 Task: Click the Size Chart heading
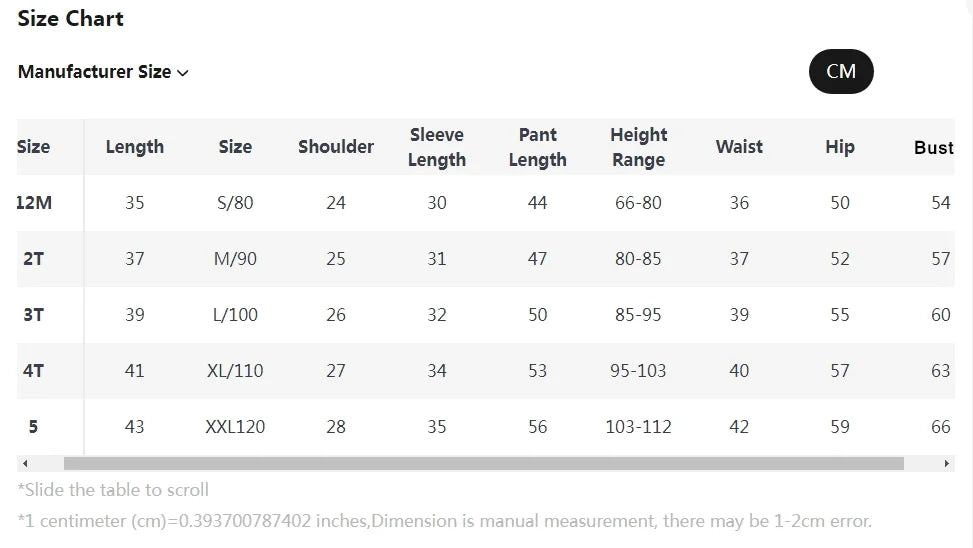[71, 18]
